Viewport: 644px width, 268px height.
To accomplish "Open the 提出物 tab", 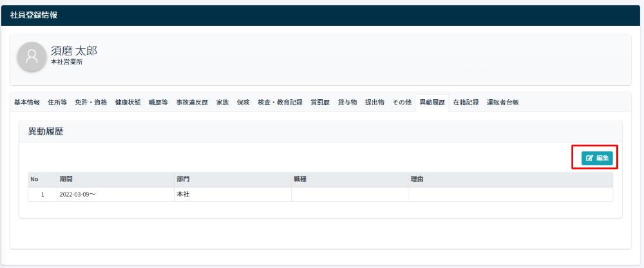I will coord(374,102).
